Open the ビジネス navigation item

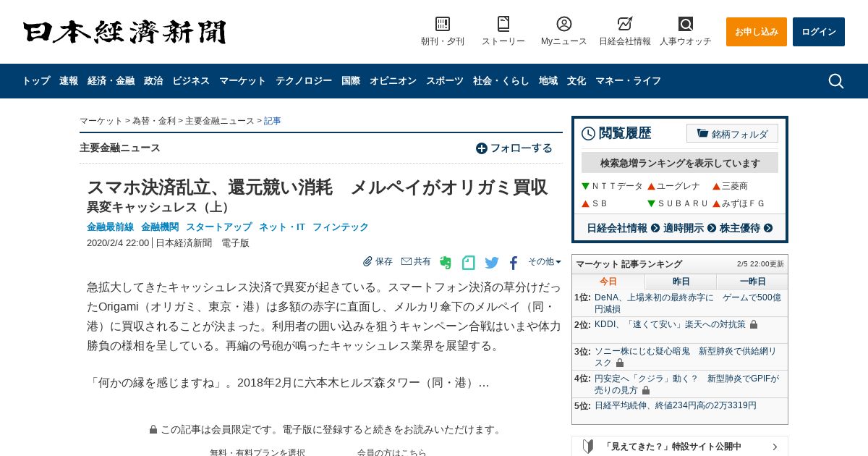tap(191, 81)
